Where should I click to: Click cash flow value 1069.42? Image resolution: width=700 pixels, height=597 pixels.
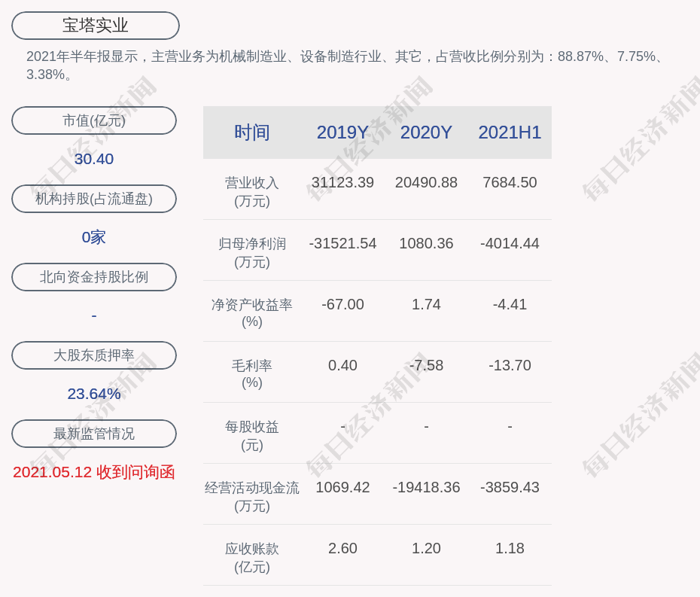[x=342, y=487]
